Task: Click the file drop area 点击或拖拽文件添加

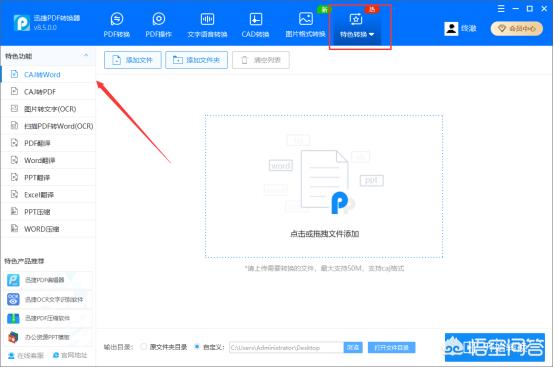Action: click(324, 186)
